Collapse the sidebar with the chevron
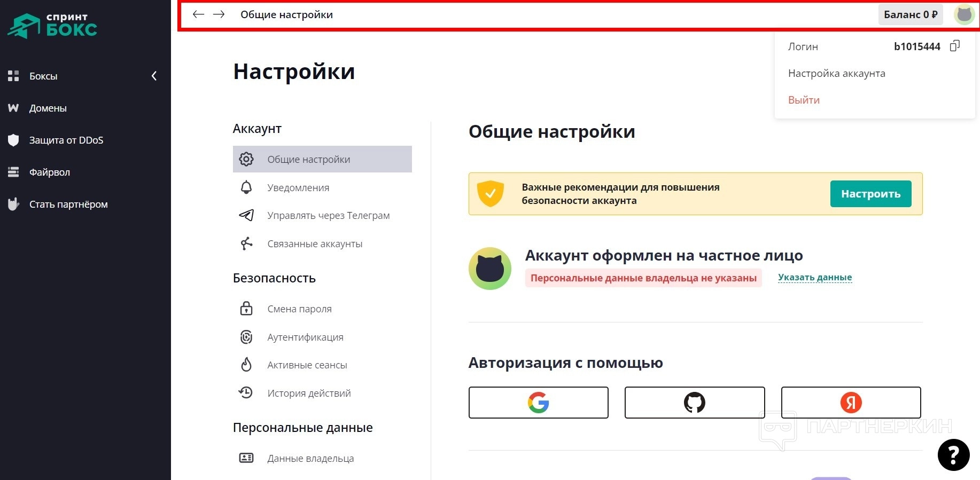980x480 pixels. [x=154, y=76]
